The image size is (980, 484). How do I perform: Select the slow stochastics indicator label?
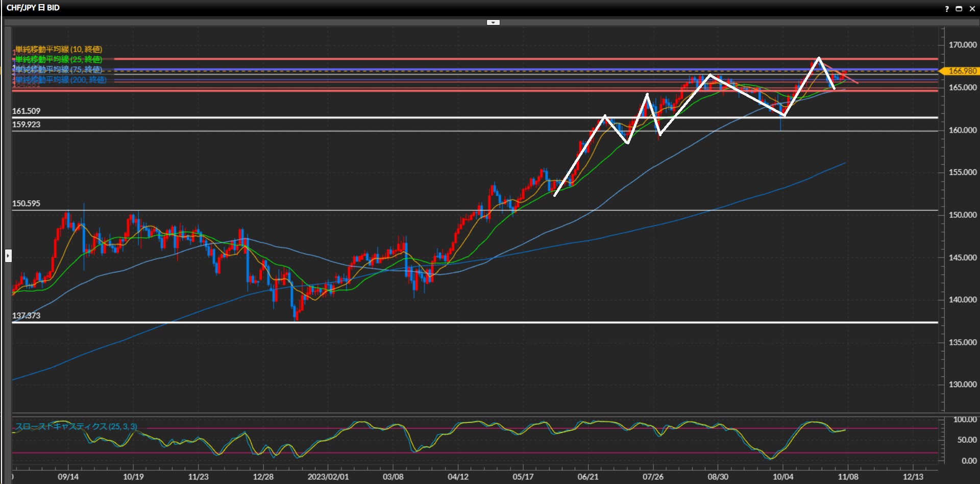click(76, 426)
